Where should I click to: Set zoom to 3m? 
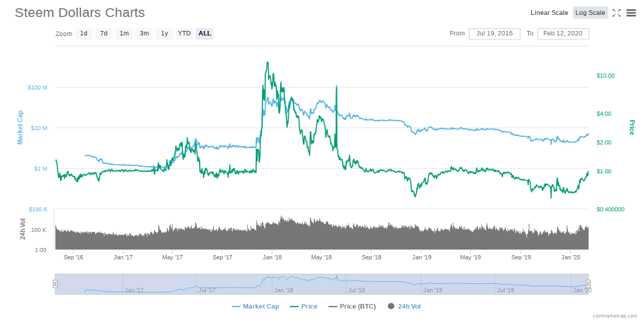pos(144,33)
